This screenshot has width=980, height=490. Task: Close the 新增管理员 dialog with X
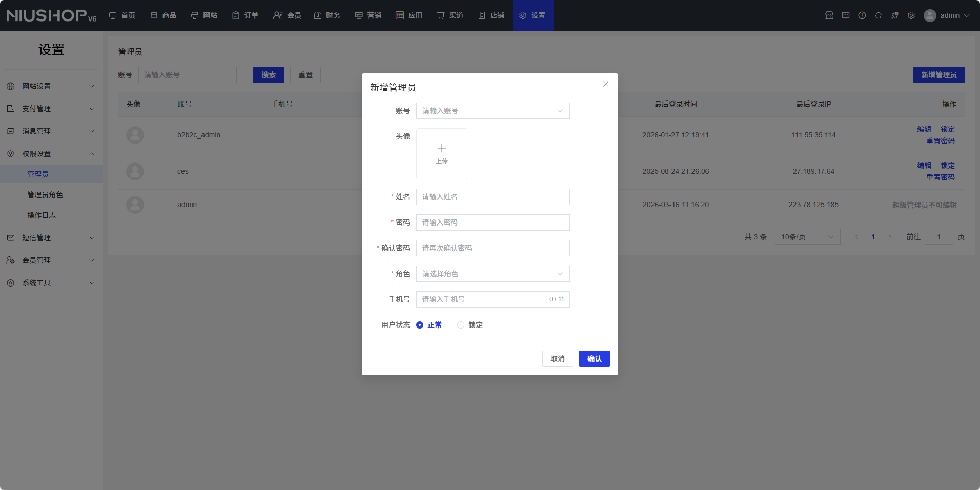pyautogui.click(x=605, y=84)
